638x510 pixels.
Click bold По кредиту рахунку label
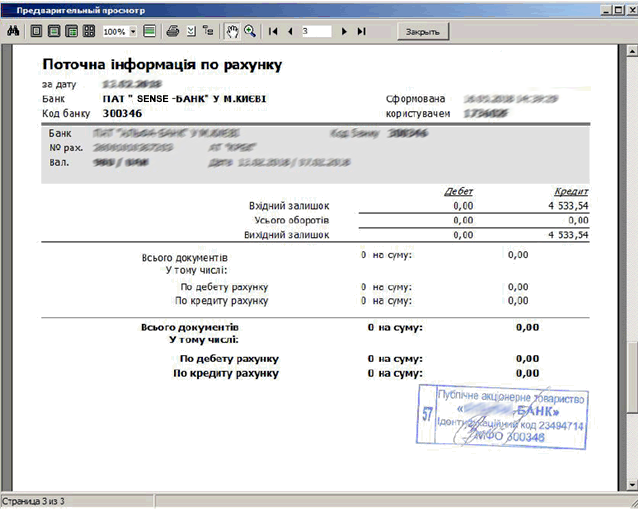pos(226,373)
